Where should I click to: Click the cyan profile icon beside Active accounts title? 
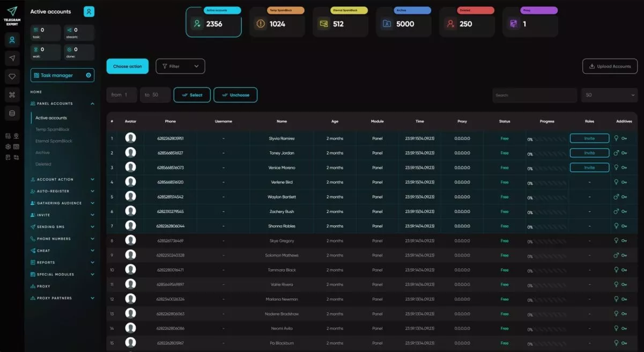point(89,11)
